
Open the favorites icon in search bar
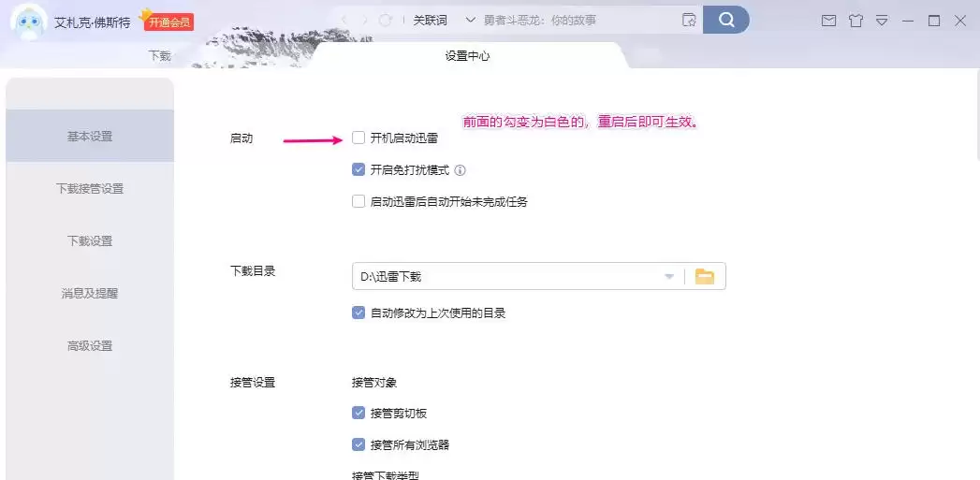[x=689, y=20]
